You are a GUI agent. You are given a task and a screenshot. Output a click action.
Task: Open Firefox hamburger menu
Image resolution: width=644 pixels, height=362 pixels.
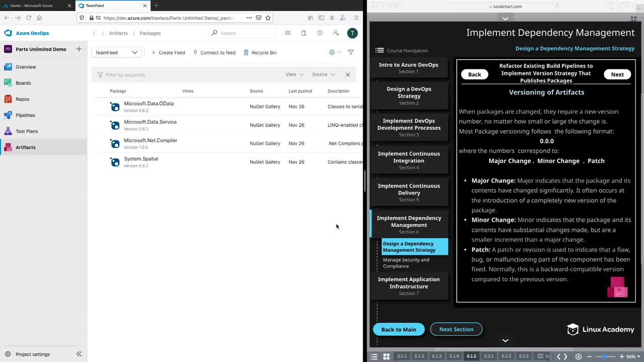356,18
